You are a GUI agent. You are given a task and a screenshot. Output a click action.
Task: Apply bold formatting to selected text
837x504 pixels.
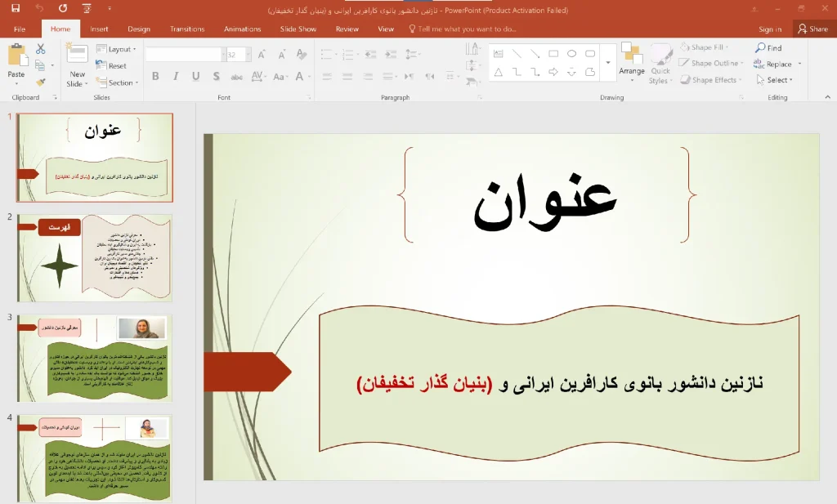(156, 76)
